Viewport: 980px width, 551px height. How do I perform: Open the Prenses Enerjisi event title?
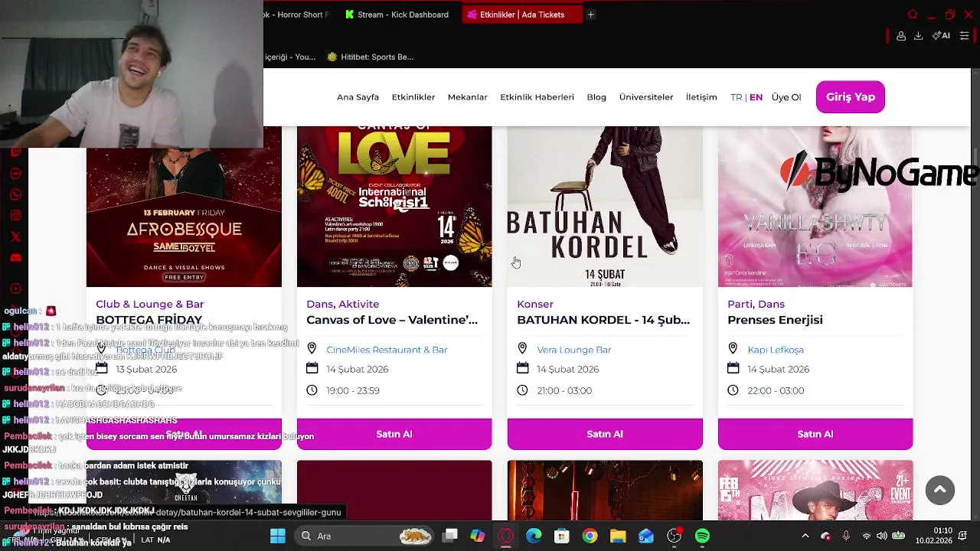point(775,320)
